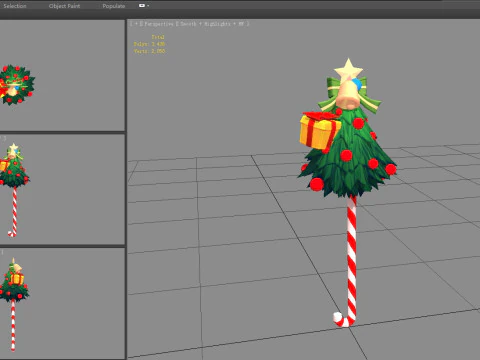
Task: Activate the bottom-left tree side viewport
Action: [62, 303]
